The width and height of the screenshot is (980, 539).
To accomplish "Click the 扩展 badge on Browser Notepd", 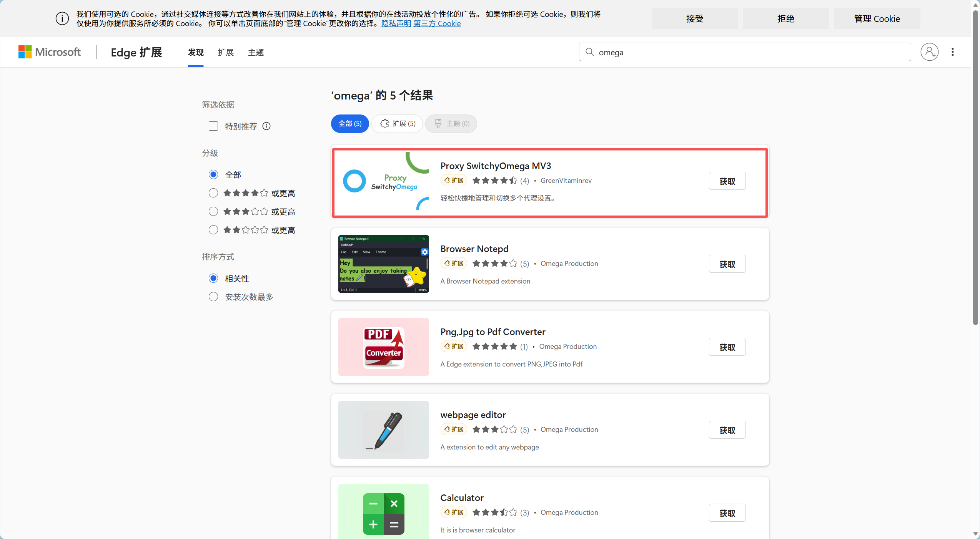I will point(454,263).
